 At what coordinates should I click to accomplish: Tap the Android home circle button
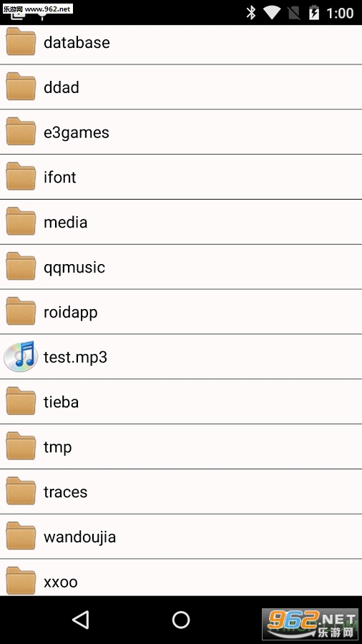coord(180,620)
